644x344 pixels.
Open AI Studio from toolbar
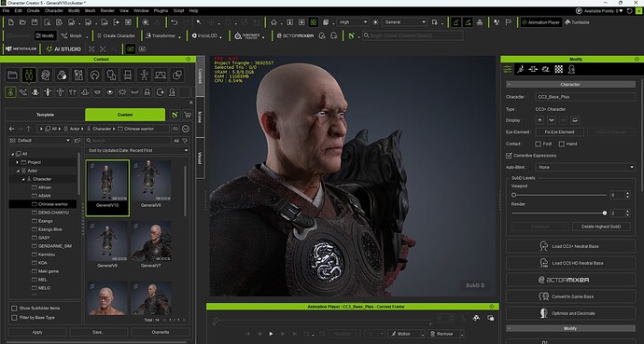click(63, 48)
